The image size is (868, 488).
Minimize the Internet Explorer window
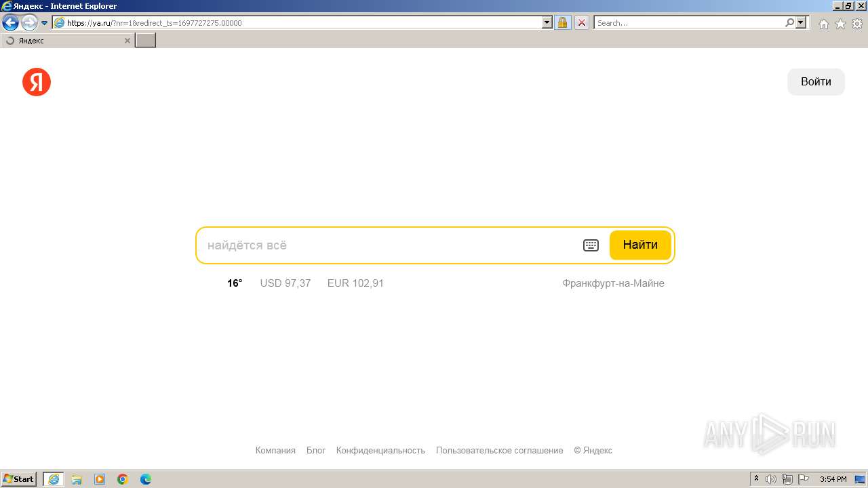[x=836, y=6]
